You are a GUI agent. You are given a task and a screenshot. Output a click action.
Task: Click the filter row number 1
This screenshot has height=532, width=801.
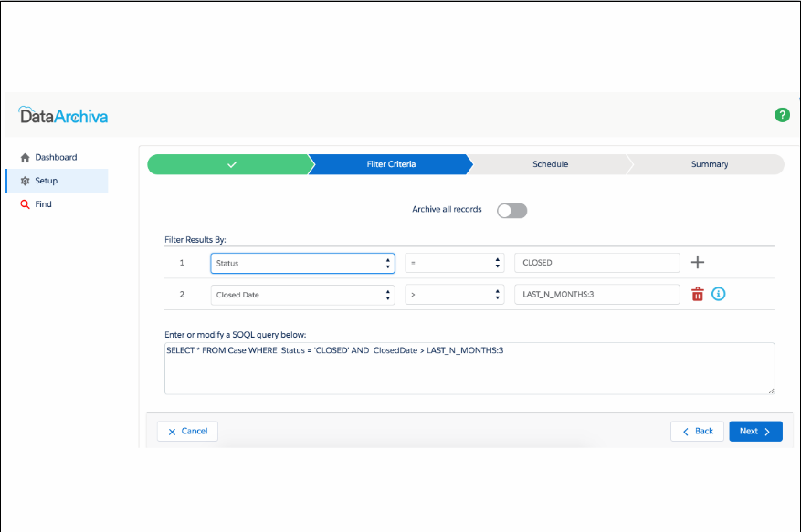tap(182, 263)
